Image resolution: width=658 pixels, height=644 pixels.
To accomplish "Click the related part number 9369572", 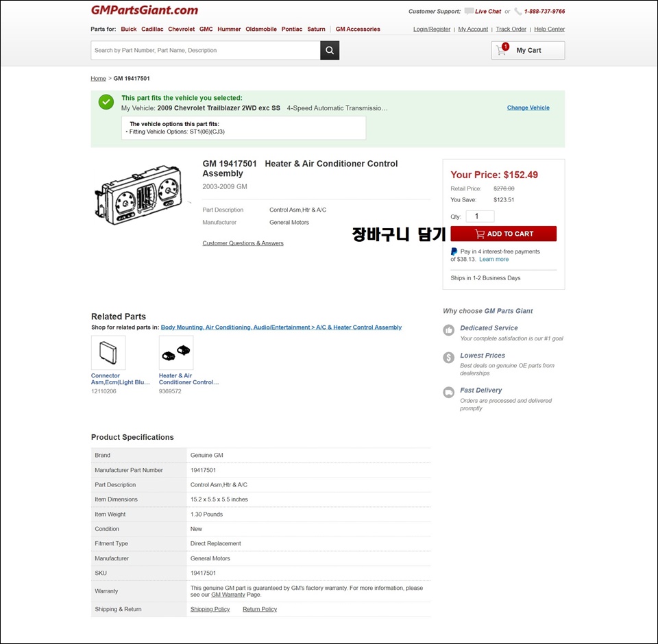I will pyautogui.click(x=170, y=391).
